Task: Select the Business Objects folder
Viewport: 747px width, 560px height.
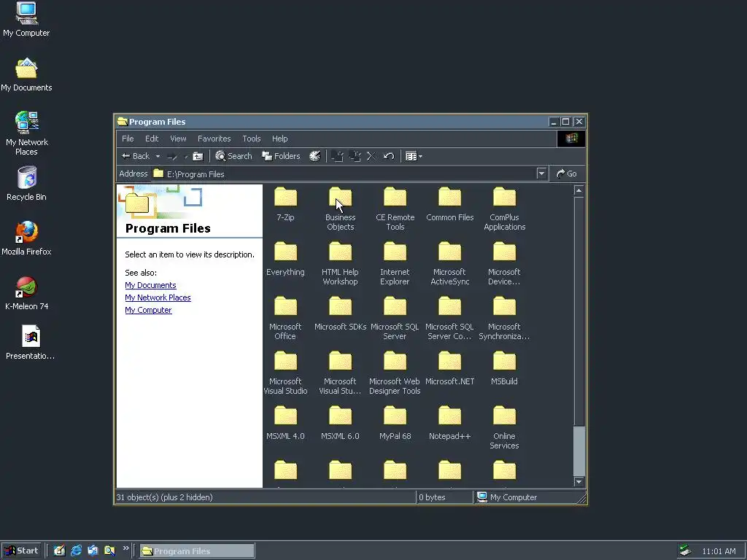Action: point(340,209)
